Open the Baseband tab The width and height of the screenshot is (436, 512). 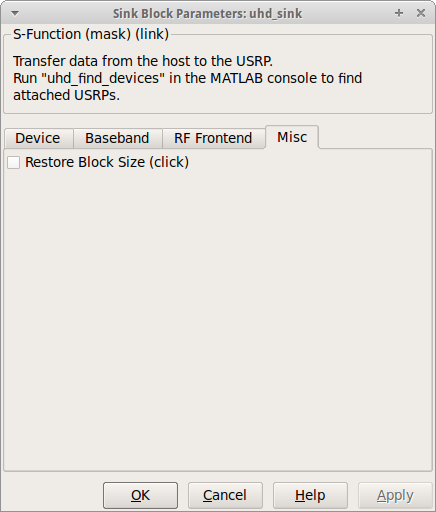[118, 138]
